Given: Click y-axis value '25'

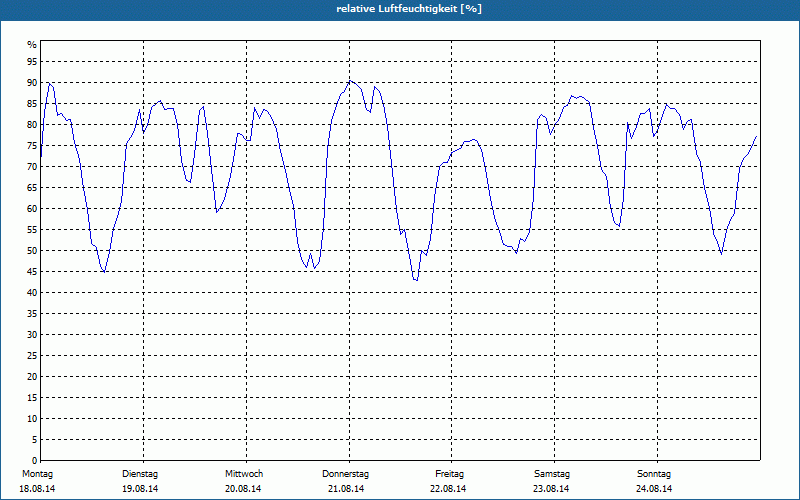Looking at the screenshot, I should (x=32, y=356).
